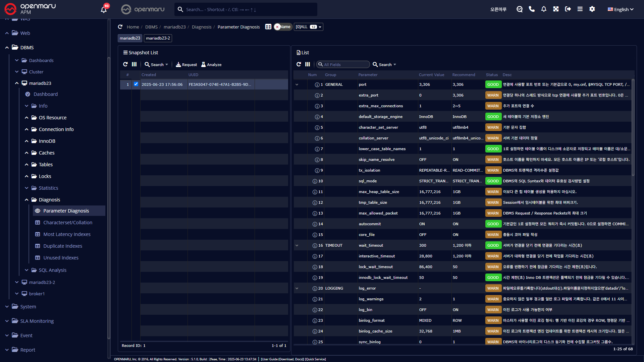Click the Analyze flask button

(211, 64)
